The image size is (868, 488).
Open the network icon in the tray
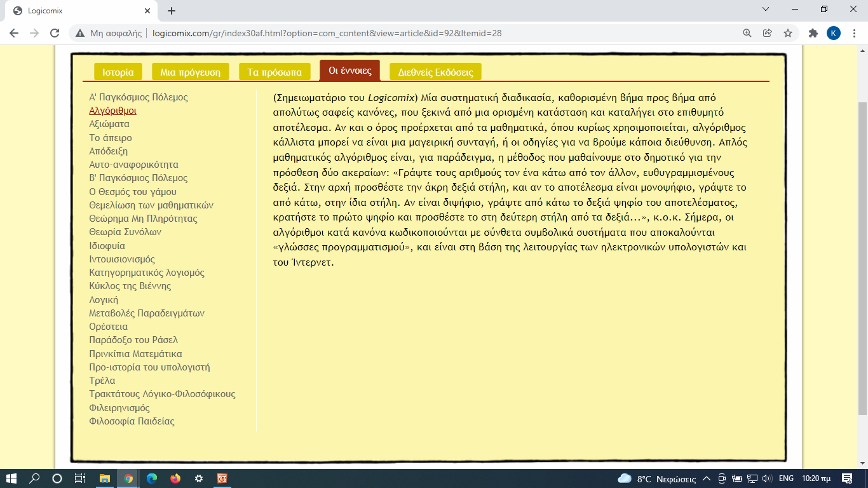click(752, 478)
